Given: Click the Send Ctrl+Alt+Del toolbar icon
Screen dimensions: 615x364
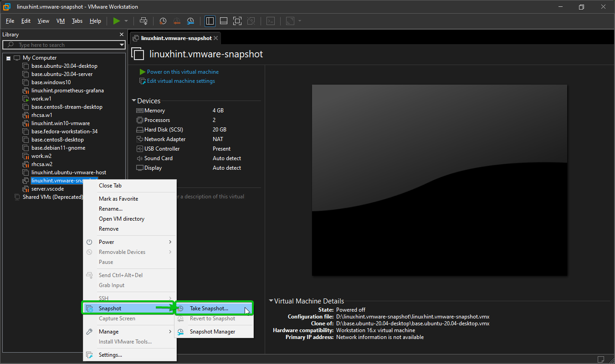Looking at the screenshot, I should [143, 21].
